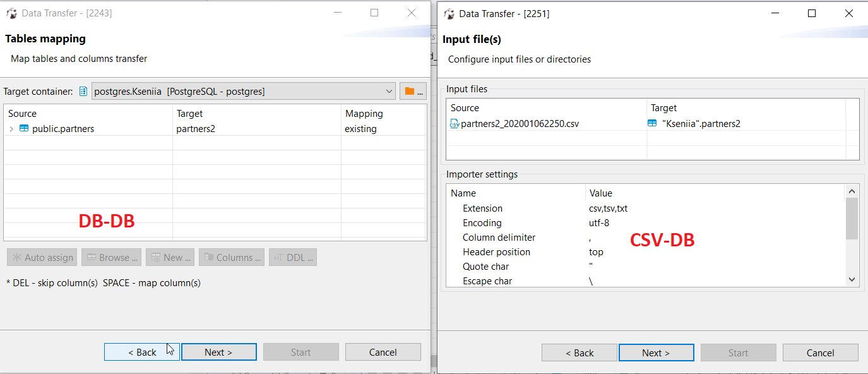Cancel the CSV-DB data transfer
Screen dimensions: 868x374
tap(820, 353)
